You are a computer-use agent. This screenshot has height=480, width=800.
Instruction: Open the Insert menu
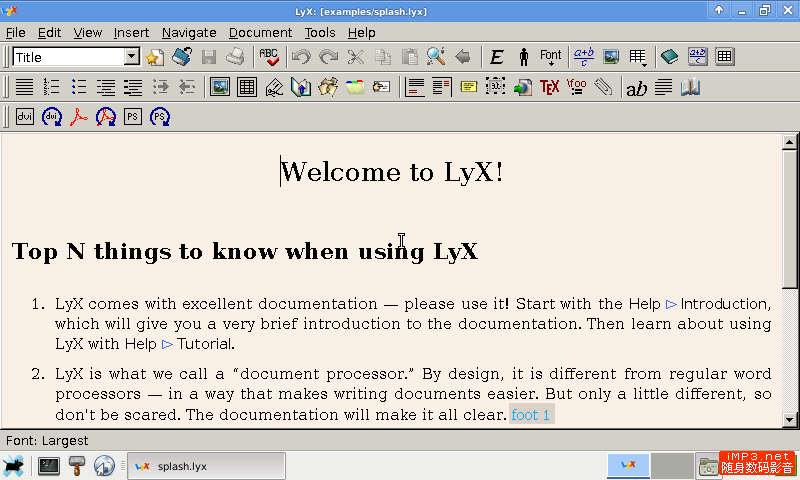(x=131, y=33)
